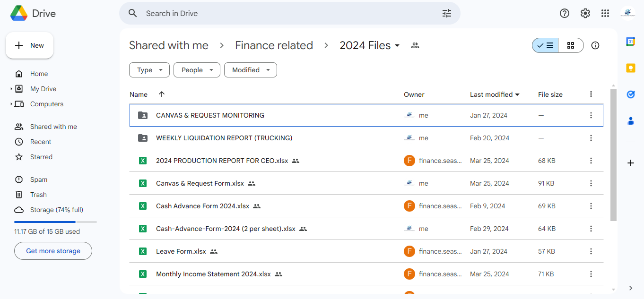The height and width of the screenshot is (299, 644).
Task: Open Google Tasks side panel icon
Action: coord(630,94)
